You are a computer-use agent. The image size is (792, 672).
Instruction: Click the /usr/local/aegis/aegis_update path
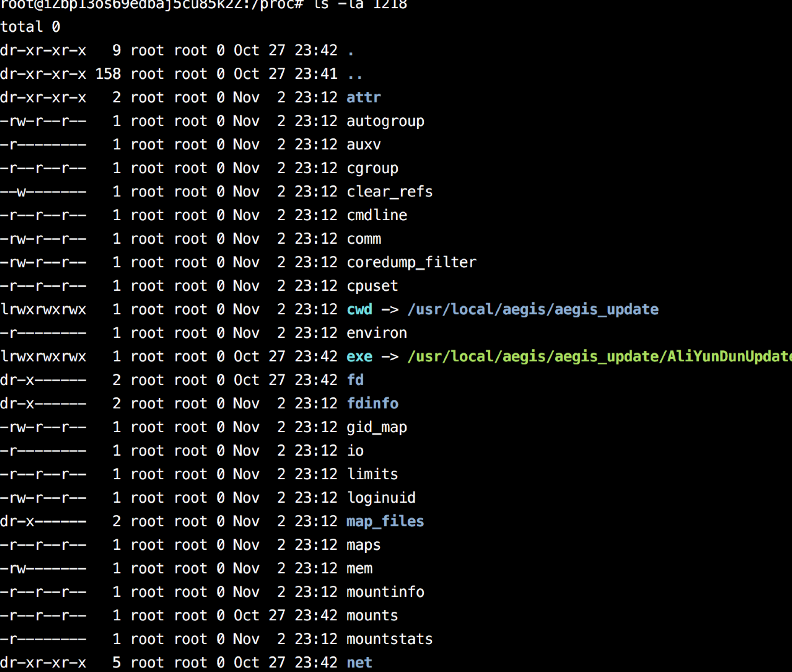pos(533,309)
